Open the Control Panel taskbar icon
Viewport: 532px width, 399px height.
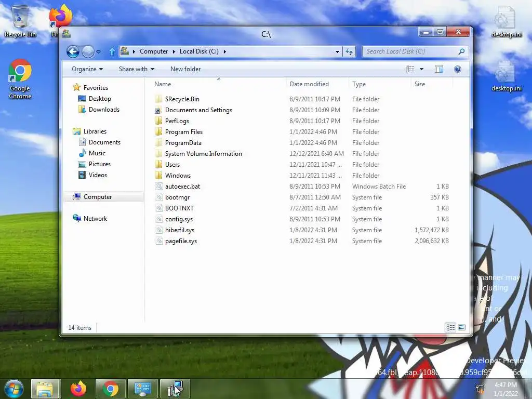pyautogui.click(x=143, y=389)
